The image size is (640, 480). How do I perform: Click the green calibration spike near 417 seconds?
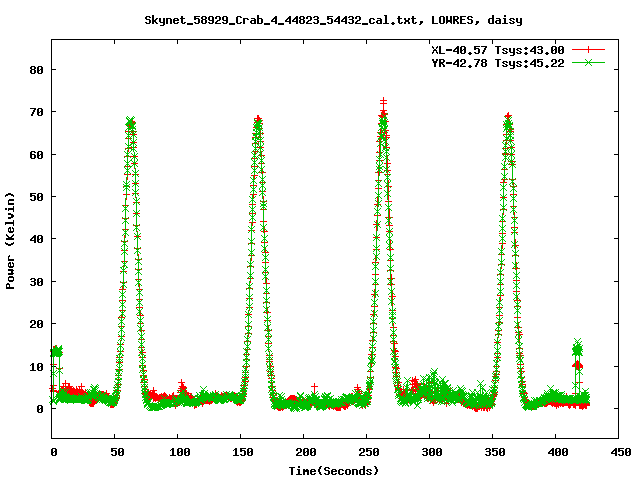tap(577, 349)
